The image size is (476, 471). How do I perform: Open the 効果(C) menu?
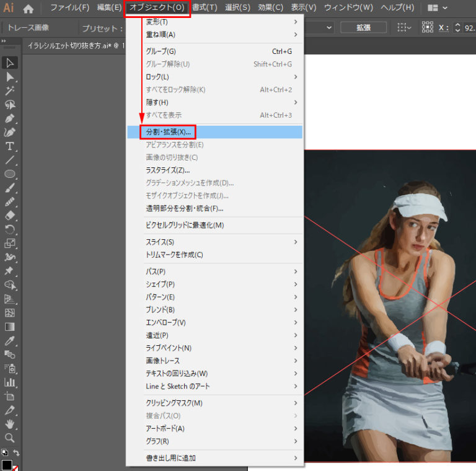pos(270,8)
